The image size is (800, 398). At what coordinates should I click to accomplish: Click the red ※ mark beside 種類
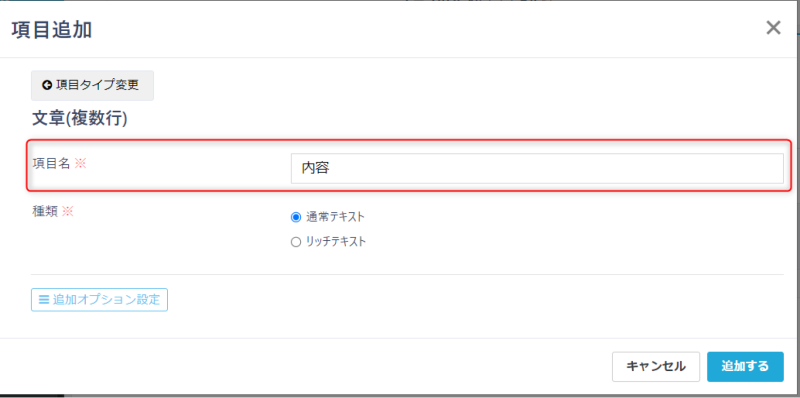click(x=68, y=211)
